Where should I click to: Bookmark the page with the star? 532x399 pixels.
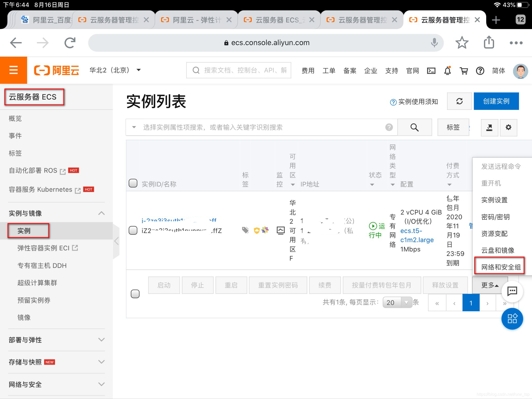pos(462,43)
